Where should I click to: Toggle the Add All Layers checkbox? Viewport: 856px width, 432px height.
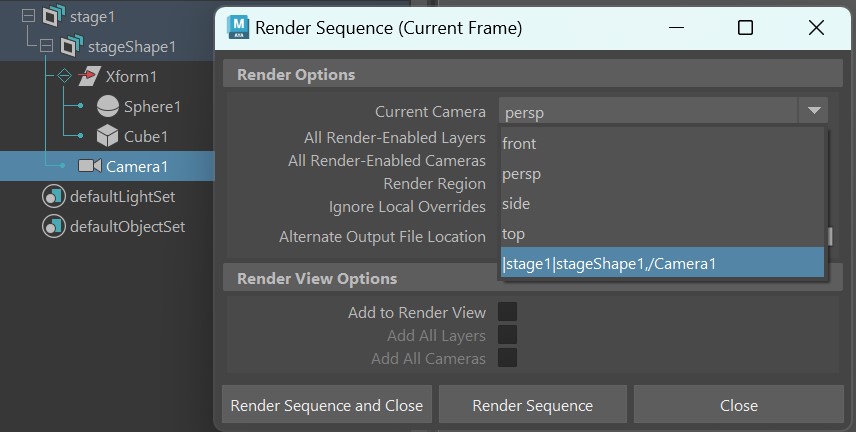tap(508, 335)
